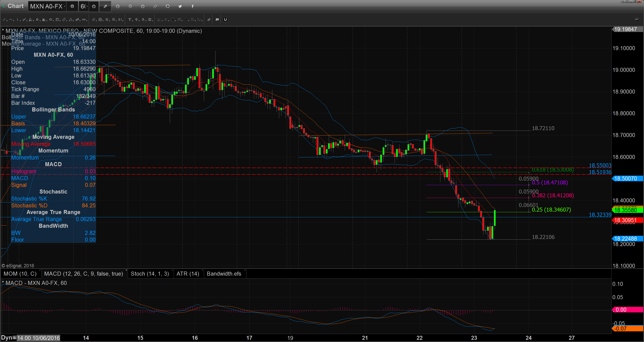The image size is (644, 342).
Task: Click the 0.5 (18.47108) Fibonacci label
Action: click(550, 182)
